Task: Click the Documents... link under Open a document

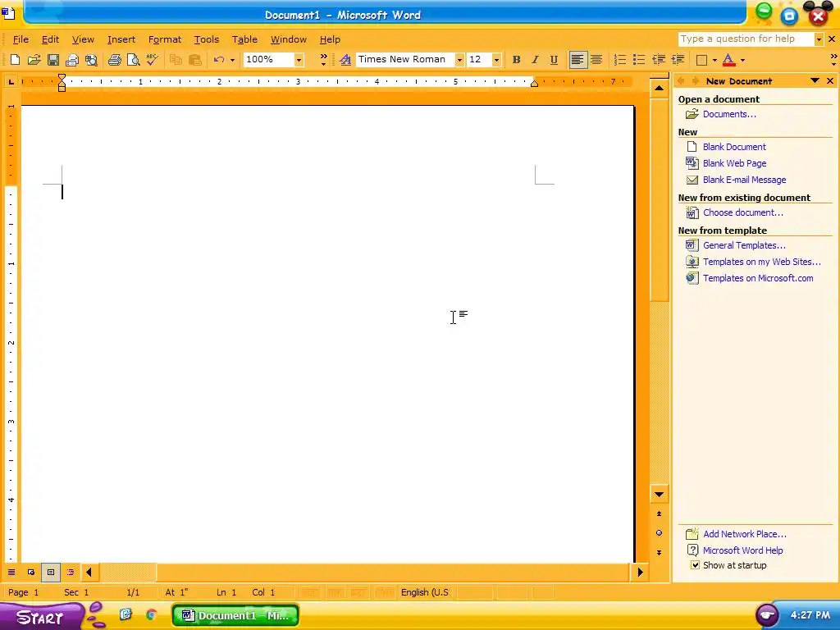Action: (729, 114)
